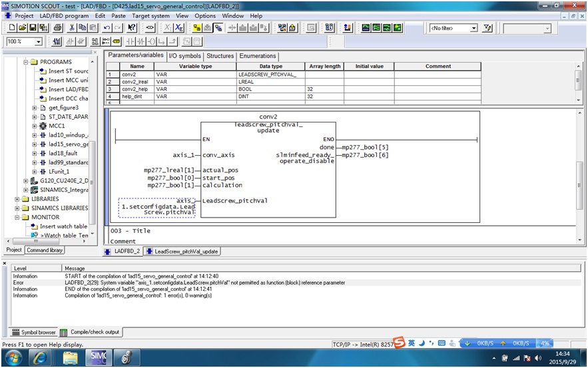Switch to Structures tab
The image size is (588, 368).
pos(220,56)
